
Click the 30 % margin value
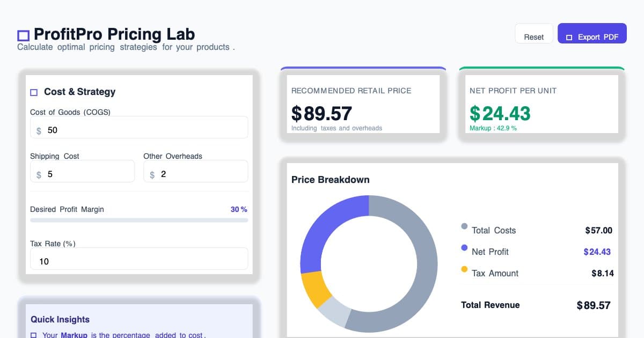pyautogui.click(x=239, y=209)
